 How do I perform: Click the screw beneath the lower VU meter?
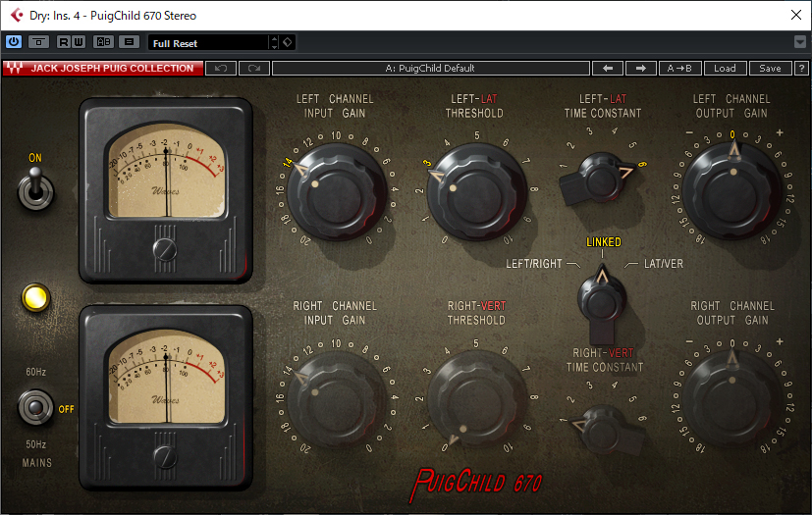coord(165,457)
